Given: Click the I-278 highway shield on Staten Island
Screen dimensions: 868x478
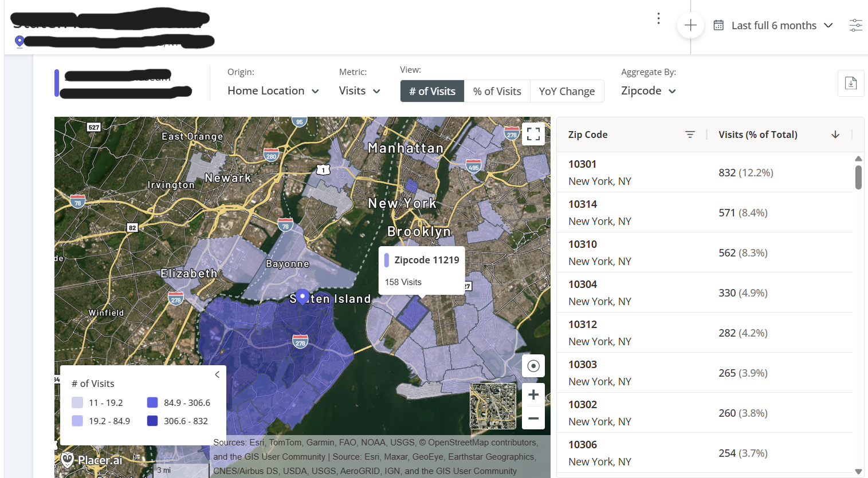Looking at the screenshot, I should (x=300, y=342).
